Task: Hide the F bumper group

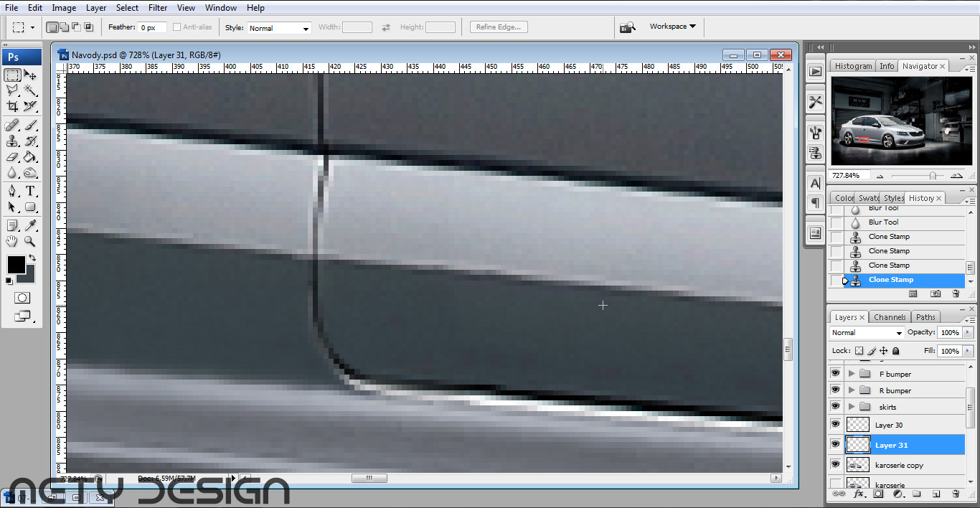Action: (x=835, y=374)
